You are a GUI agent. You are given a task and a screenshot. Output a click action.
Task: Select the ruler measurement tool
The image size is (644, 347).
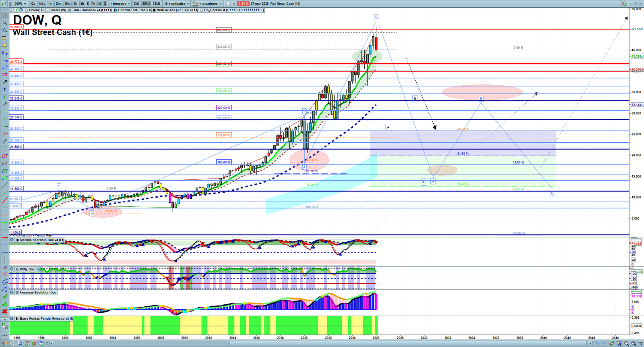coord(4,141)
